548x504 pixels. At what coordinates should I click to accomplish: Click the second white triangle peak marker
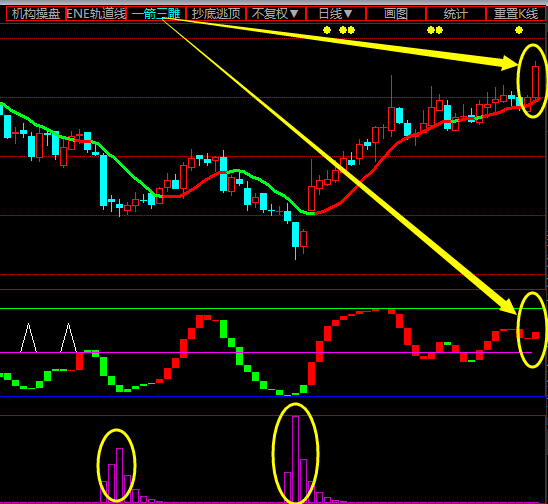coord(68,338)
